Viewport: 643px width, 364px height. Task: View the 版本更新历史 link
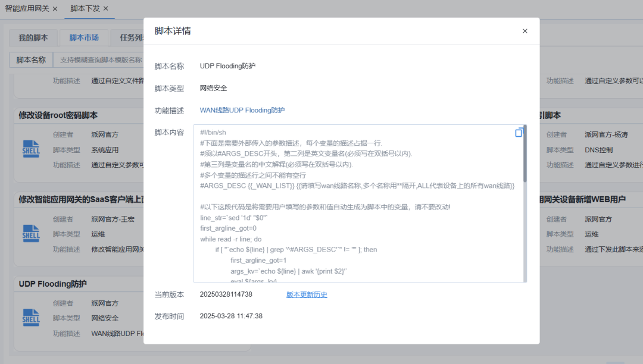coord(306,294)
